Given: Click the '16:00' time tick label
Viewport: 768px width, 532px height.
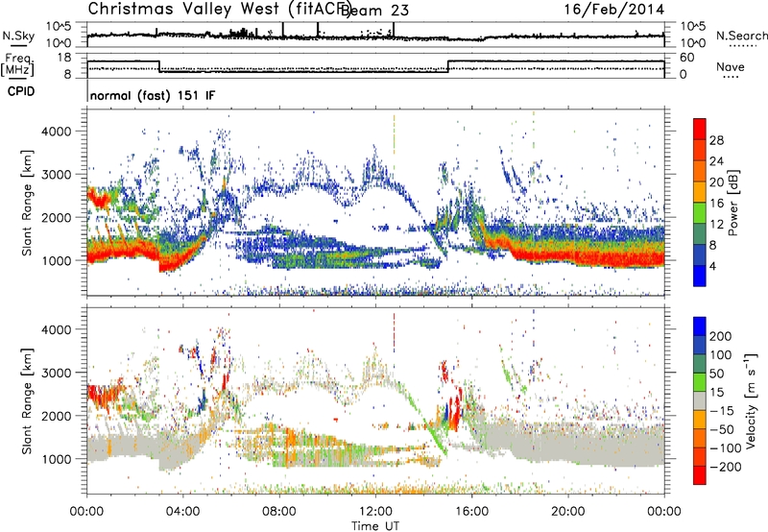Looking at the screenshot, I should [x=471, y=512].
